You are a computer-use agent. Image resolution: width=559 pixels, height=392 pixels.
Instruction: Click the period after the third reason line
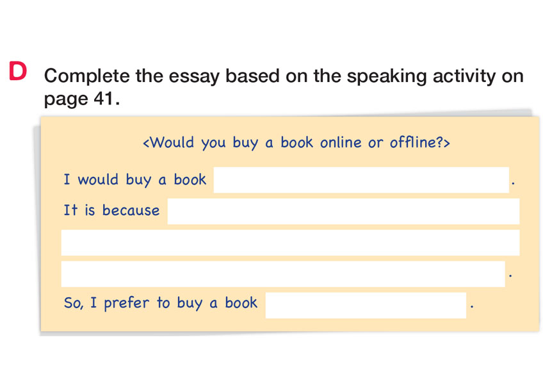point(510,275)
